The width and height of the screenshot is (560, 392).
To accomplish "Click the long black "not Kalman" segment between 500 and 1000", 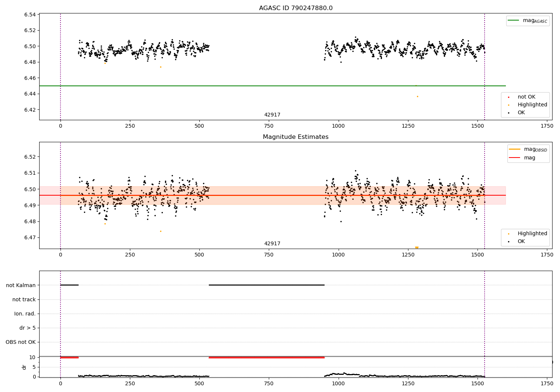I will click(x=267, y=285).
